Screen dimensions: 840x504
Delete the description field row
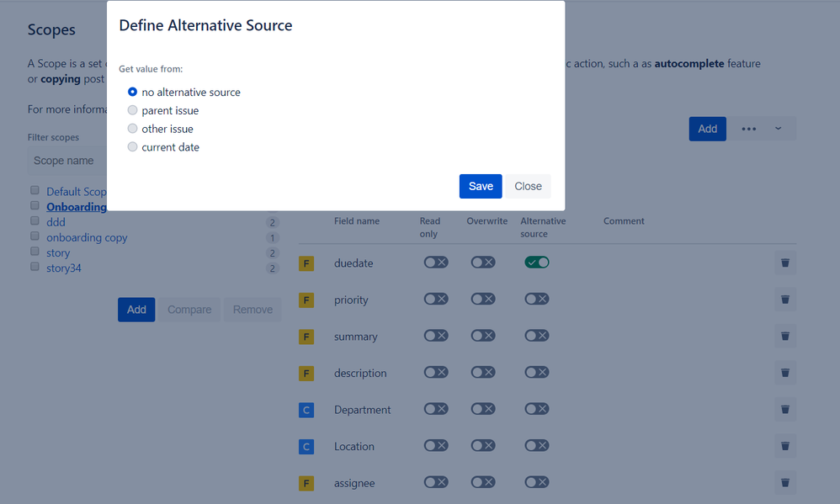pos(784,373)
